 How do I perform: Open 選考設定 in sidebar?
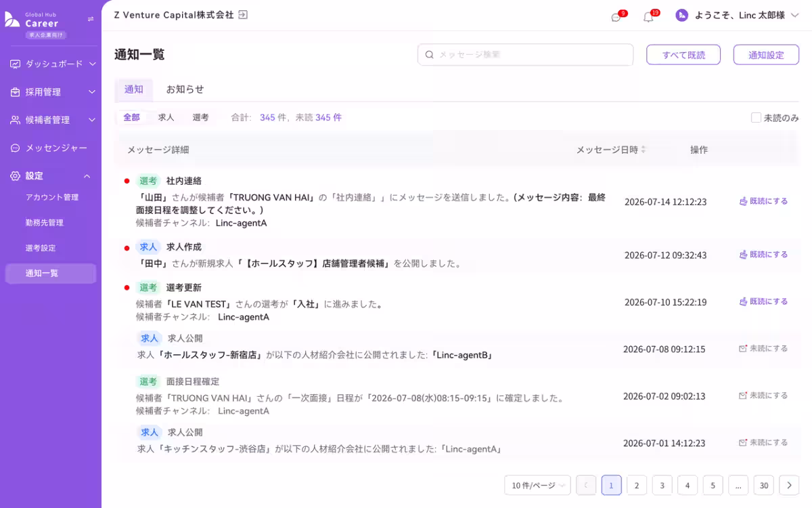coord(41,248)
